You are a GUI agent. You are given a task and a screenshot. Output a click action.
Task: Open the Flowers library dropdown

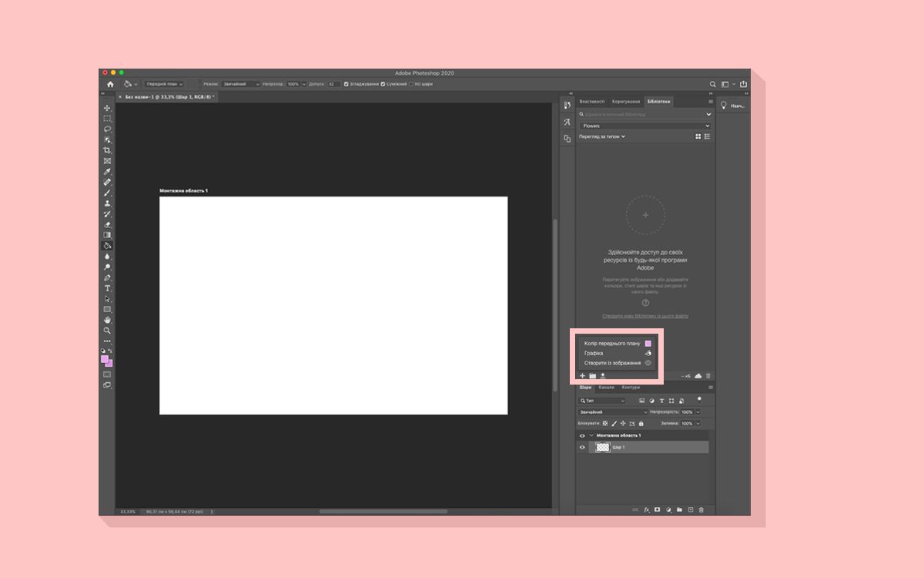644,126
